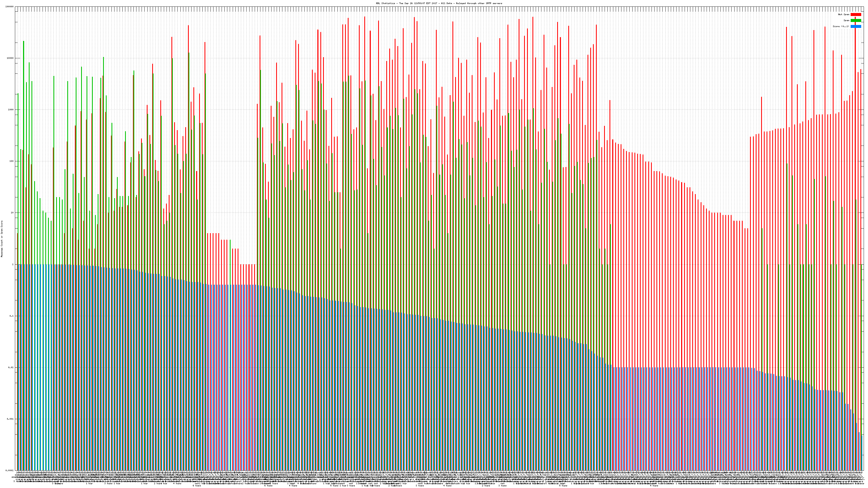Click the 100000 y-axis tick label
The height and width of the screenshot is (488, 868).
click(10, 7)
